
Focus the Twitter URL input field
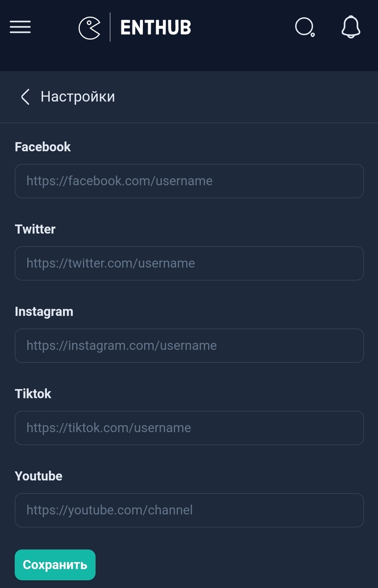pos(189,263)
